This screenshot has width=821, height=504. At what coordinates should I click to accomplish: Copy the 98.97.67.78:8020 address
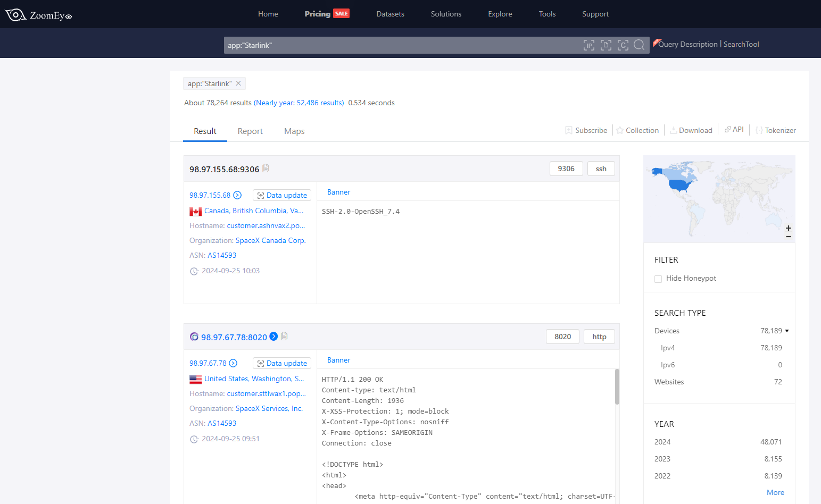point(284,336)
